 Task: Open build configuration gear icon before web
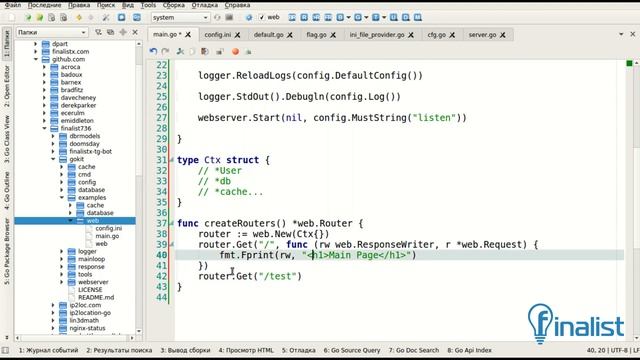coord(249,18)
